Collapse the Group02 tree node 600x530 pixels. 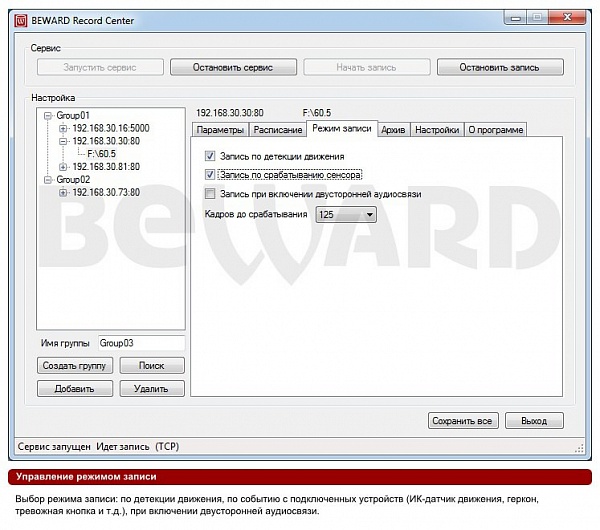48,180
